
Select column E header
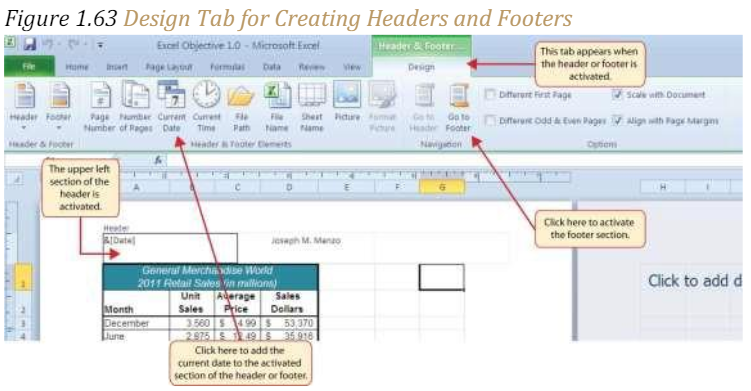(346, 187)
